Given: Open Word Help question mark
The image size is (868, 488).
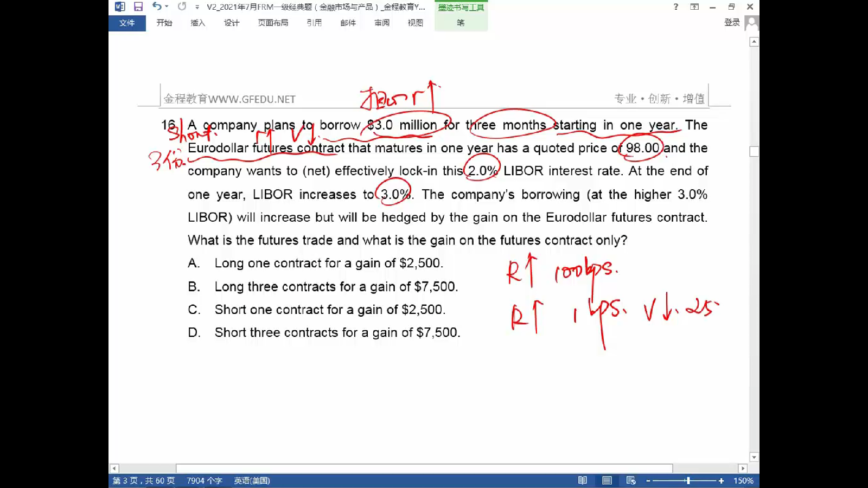Looking at the screenshot, I should point(676,7).
